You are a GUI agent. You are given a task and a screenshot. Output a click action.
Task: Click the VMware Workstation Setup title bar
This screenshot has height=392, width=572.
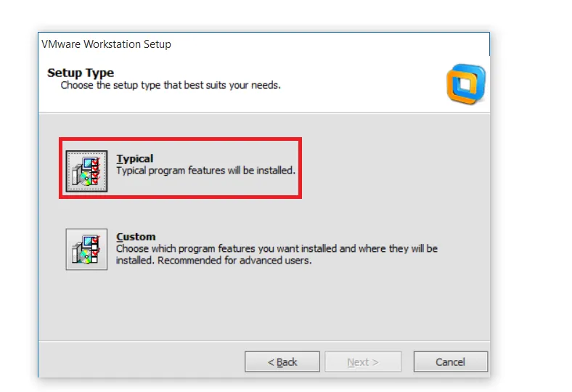click(106, 44)
